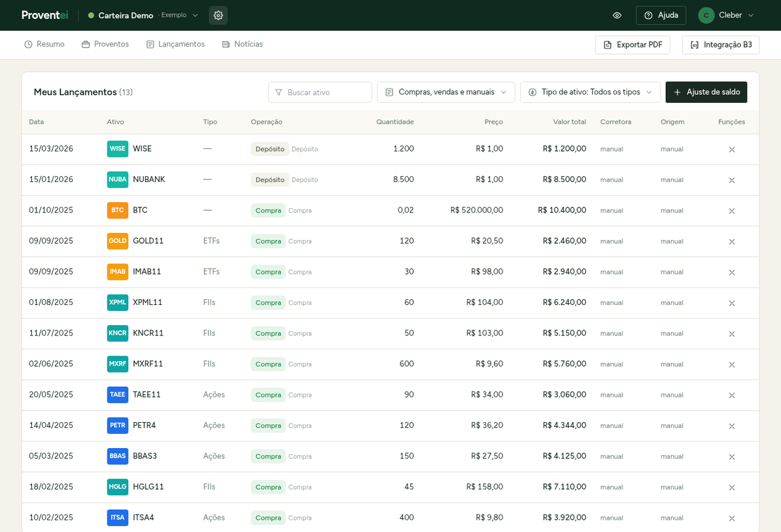Click the Proventei logo
Viewport: 781px width, 532px height.
tap(45, 15)
